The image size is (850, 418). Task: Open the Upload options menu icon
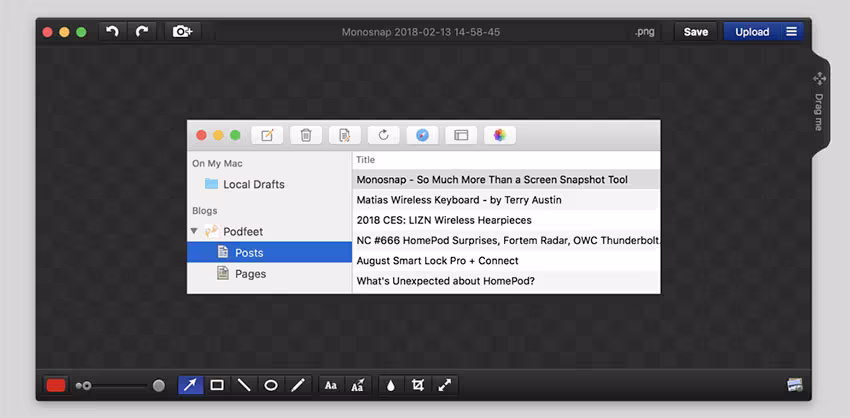click(791, 32)
